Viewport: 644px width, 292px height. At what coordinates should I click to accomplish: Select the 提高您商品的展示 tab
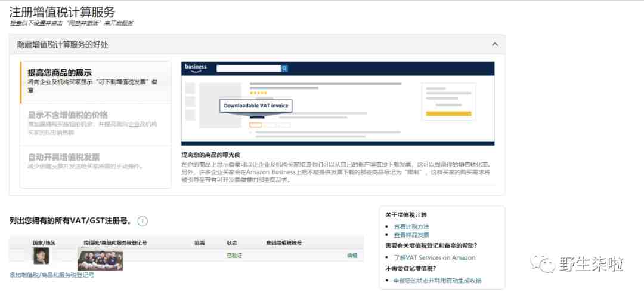pyautogui.click(x=60, y=73)
